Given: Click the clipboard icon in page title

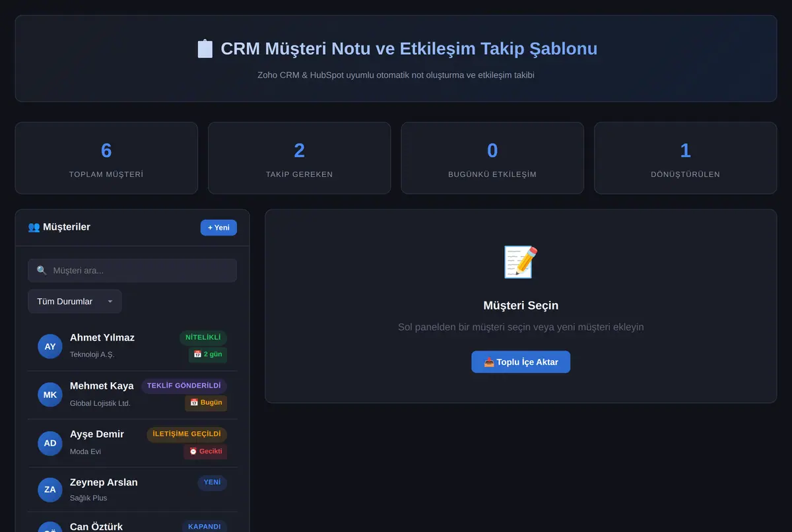Looking at the screenshot, I should coord(205,49).
